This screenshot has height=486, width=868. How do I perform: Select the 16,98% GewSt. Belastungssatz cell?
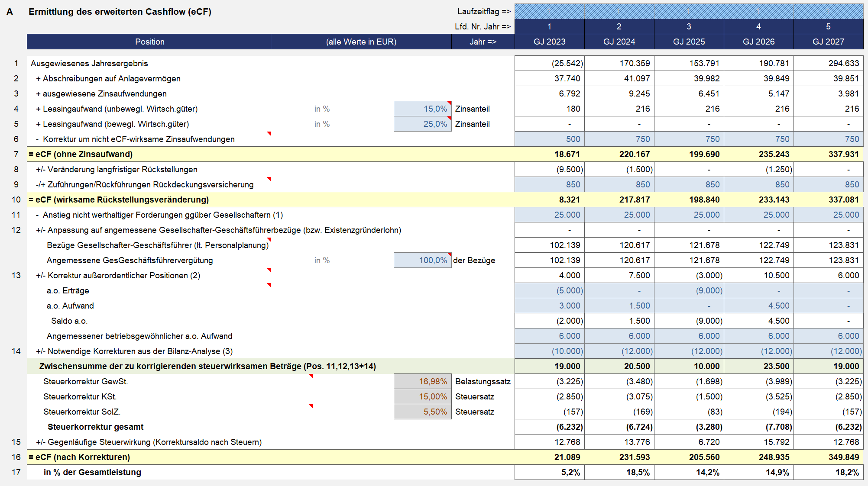[x=422, y=381]
